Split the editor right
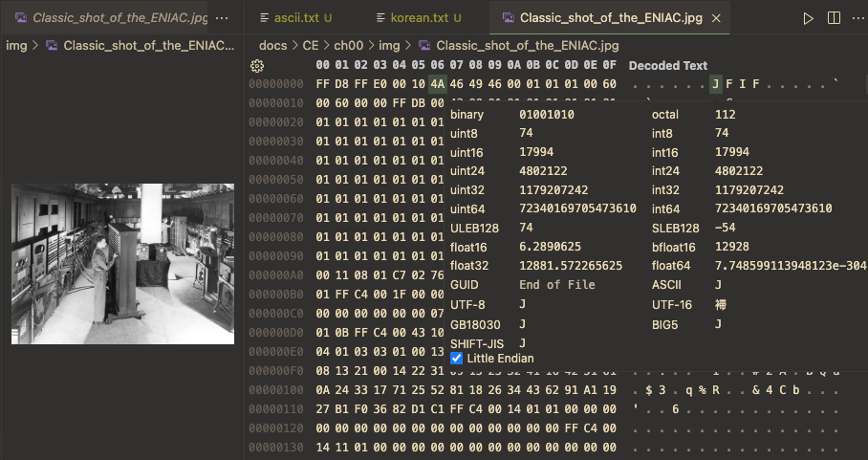 click(x=834, y=18)
